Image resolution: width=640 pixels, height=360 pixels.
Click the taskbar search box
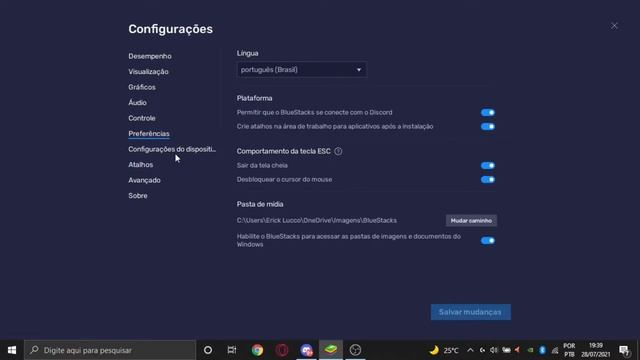click(x=110, y=350)
